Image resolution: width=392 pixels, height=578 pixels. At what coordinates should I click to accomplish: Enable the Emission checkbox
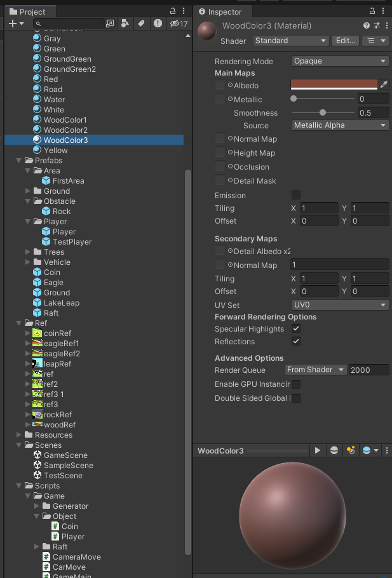point(296,194)
